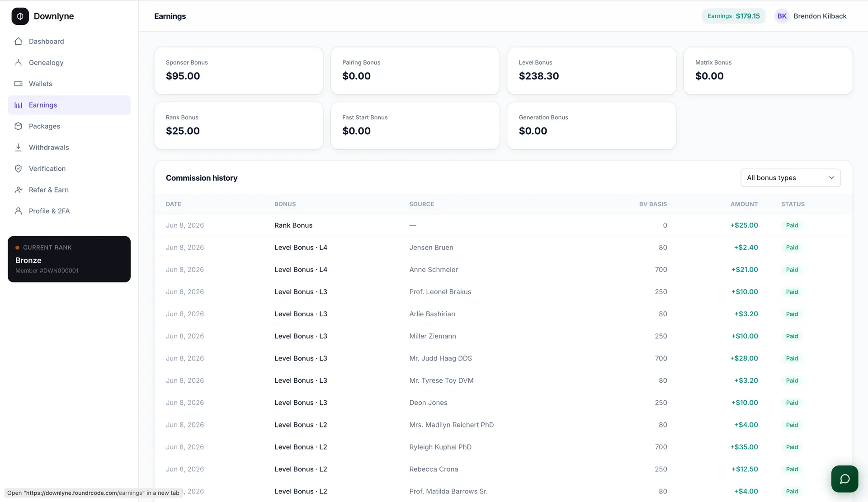Image resolution: width=868 pixels, height=502 pixels.
Task: Click the Current Rank Bronze card
Action: 69,259
